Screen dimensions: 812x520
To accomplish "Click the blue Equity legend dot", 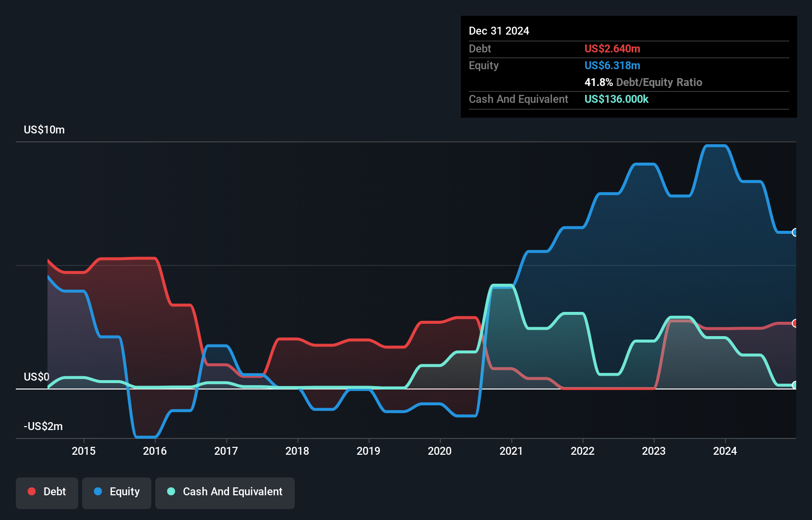I will [x=98, y=491].
